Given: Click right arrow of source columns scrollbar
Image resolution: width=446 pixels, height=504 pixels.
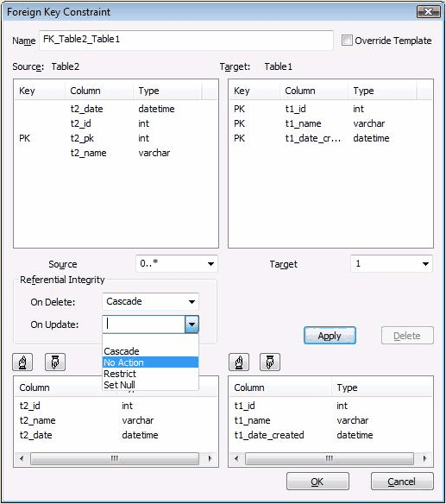Looking at the screenshot, I should point(210,458).
